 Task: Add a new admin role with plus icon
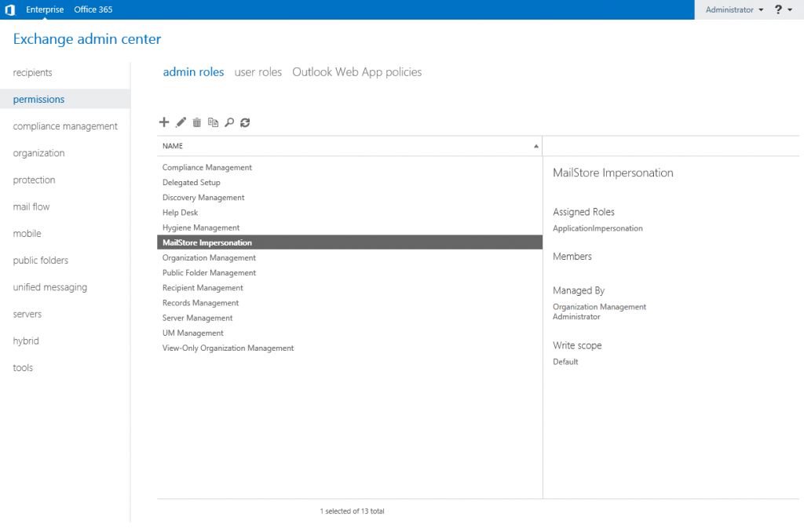point(164,122)
